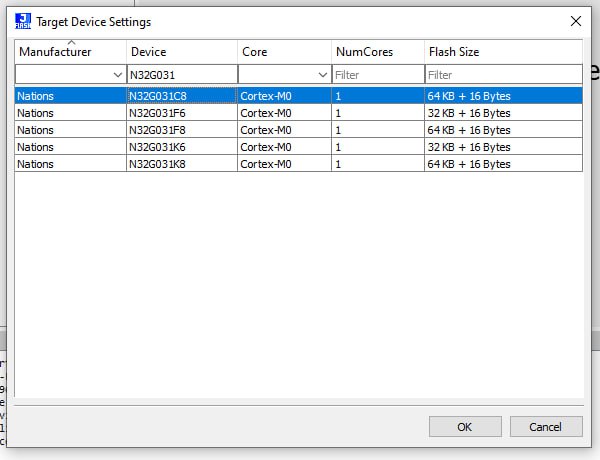Open the Manufacturer filter dropdown
Screen dimensions: 600x460
[x=118, y=75]
